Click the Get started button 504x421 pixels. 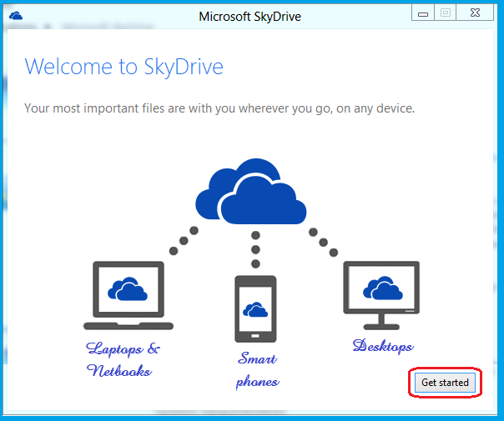pos(445,382)
